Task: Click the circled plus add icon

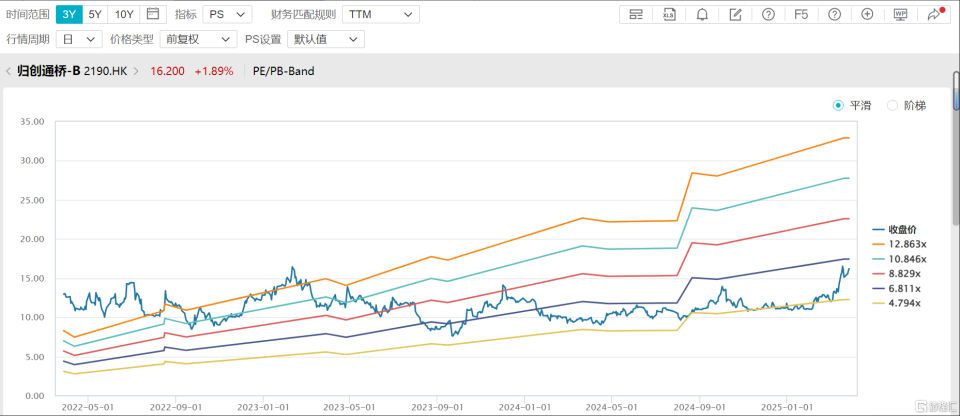Action: tap(867, 15)
